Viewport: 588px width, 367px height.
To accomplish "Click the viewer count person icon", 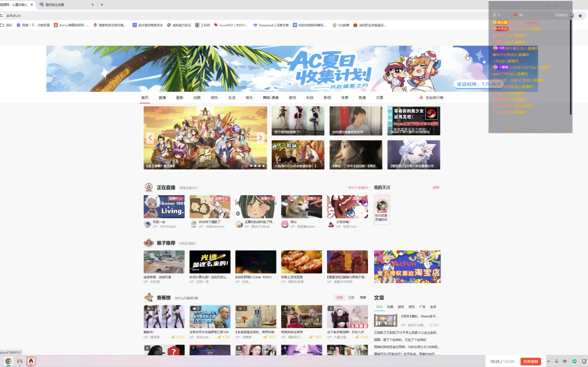I will [494, 15].
